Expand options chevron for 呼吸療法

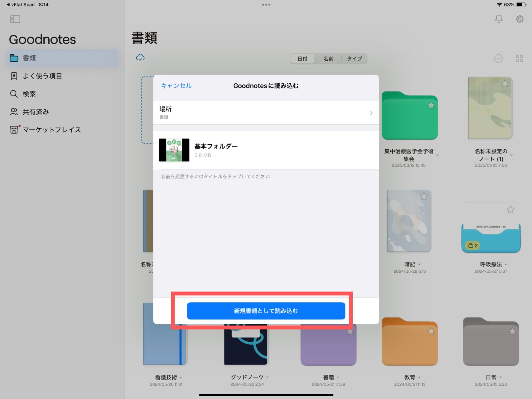coord(506,264)
